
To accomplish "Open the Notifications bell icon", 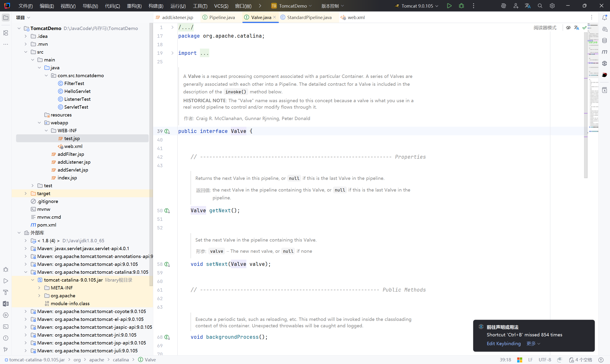I will coord(605,18).
